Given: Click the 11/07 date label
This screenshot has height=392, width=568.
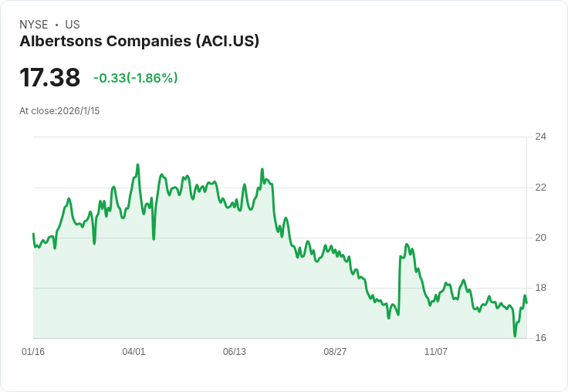Looking at the screenshot, I should click(x=436, y=351).
